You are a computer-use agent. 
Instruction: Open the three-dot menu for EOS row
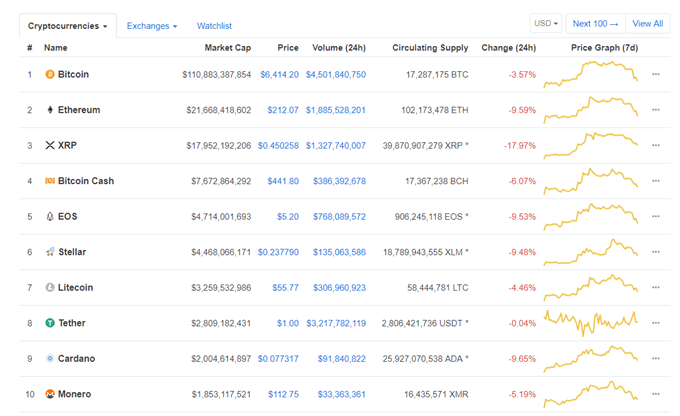[656, 216]
